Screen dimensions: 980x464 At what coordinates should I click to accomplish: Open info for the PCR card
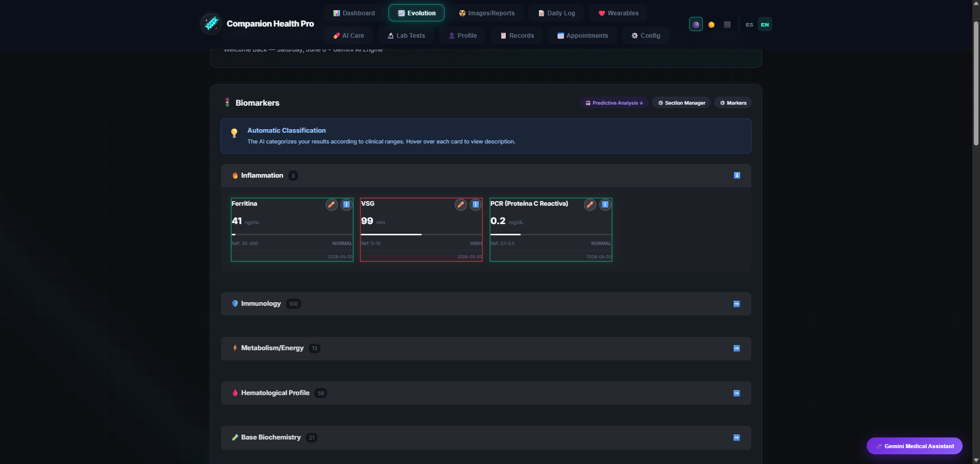coord(605,205)
